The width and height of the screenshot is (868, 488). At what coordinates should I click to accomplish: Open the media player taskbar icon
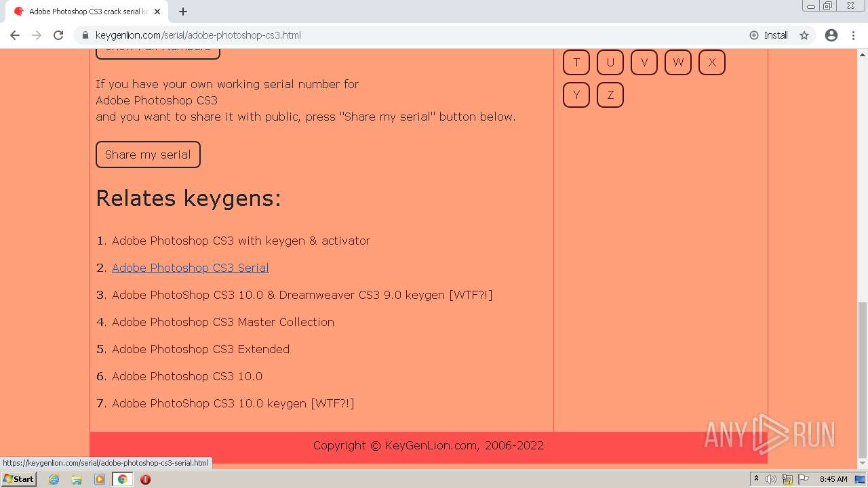coord(100,479)
